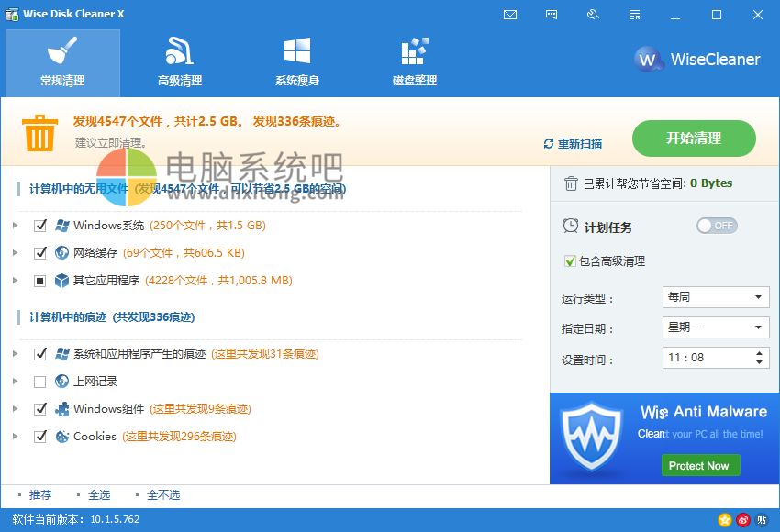Expand the 上网记录 tree row
The height and width of the screenshot is (532, 780).
[16, 382]
